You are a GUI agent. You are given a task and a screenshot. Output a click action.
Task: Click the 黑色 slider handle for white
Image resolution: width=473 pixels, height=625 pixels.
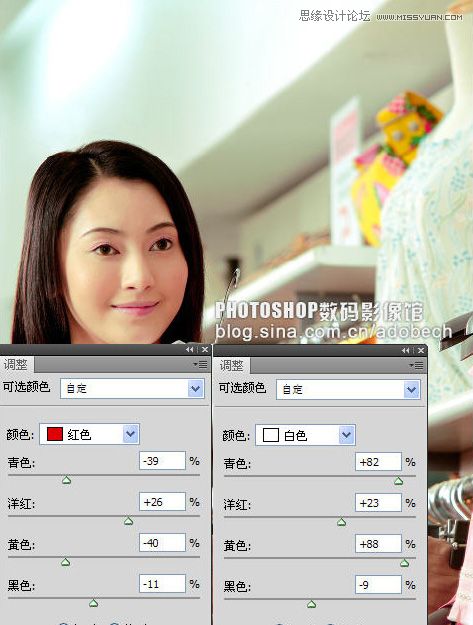(312, 604)
